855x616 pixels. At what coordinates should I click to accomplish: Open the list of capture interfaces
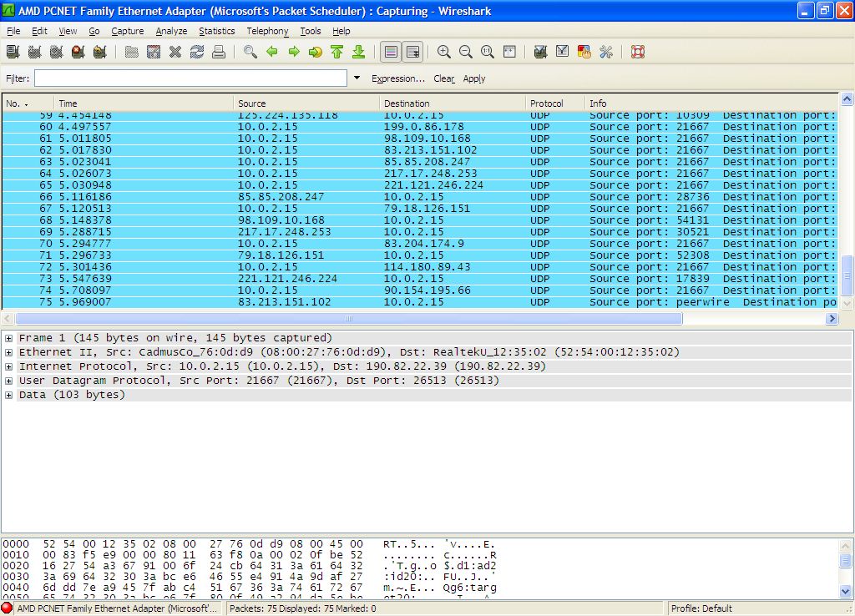13,52
